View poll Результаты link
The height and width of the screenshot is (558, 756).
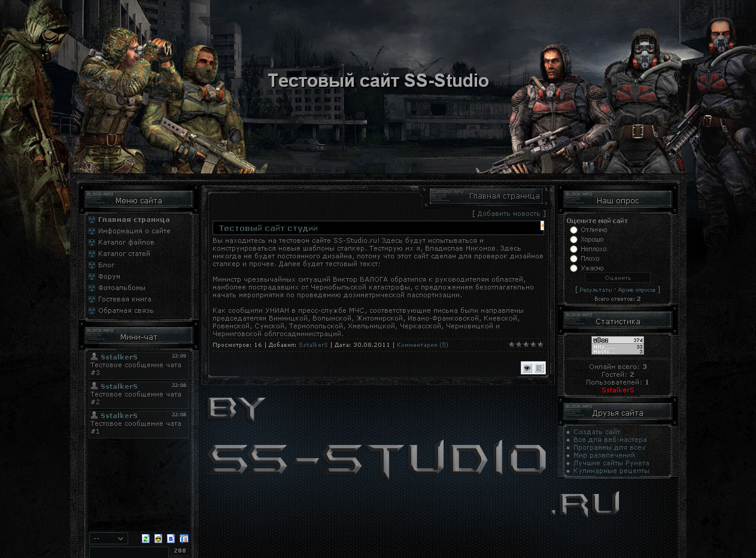point(596,289)
